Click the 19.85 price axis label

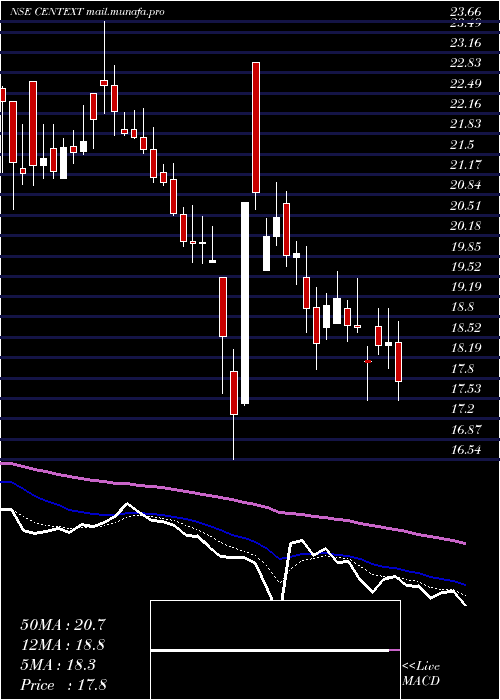tap(466, 247)
